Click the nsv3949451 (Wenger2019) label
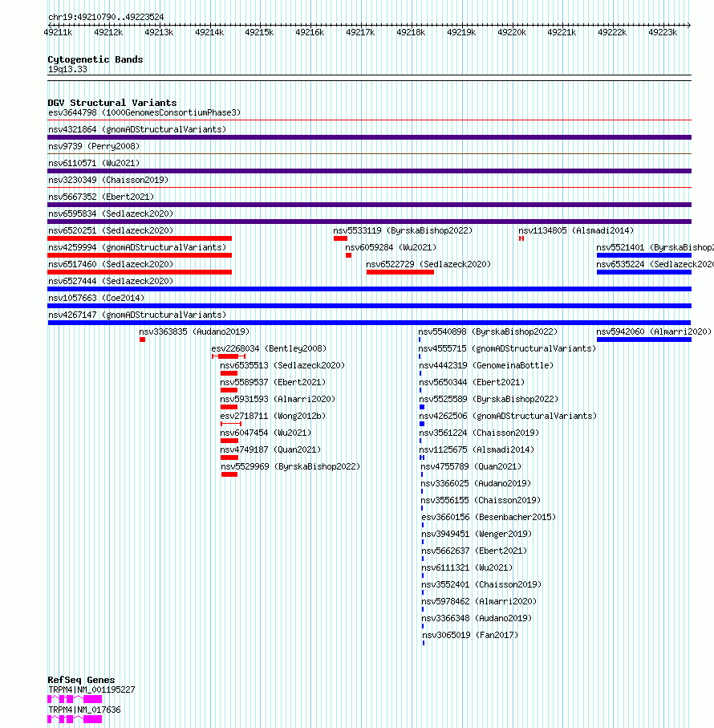 (x=477, y=534)
